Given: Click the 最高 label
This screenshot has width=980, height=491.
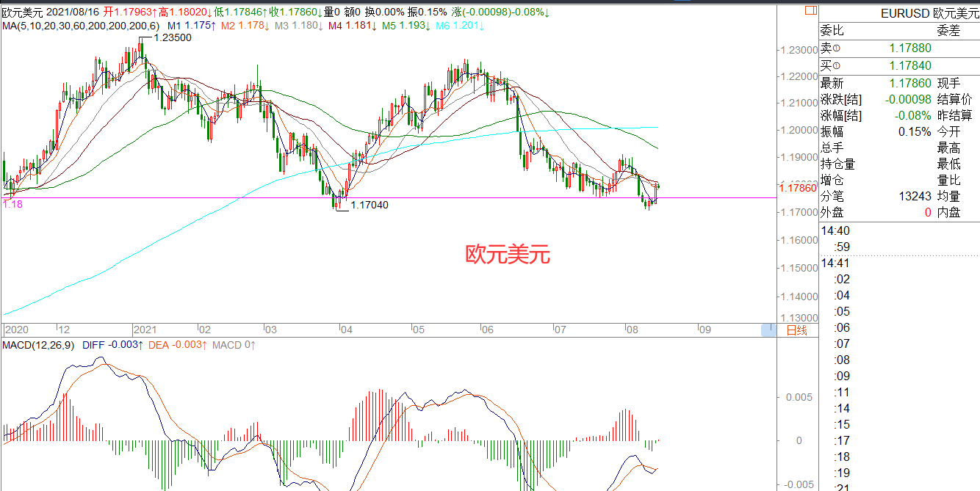Looking at the screenshot, I should coord(948,148).
